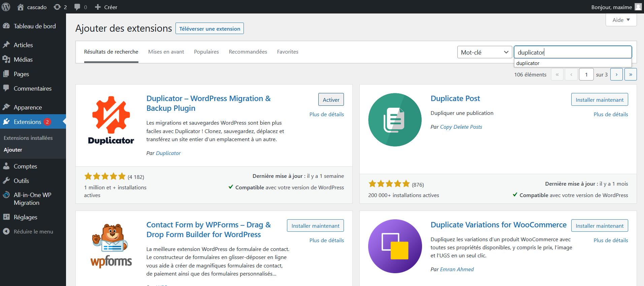This screenshot has width=644, height=286.
Task: Install Duplicate Post now
Action: click(600, 100)
